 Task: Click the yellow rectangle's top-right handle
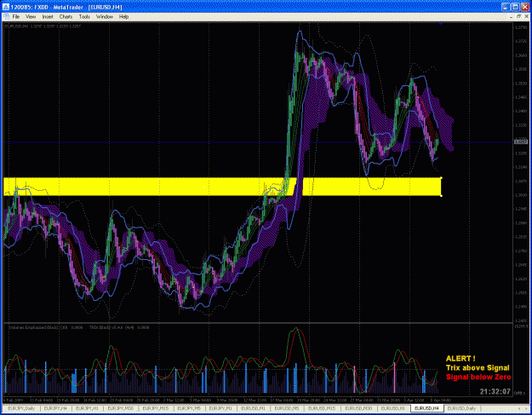(441, 177)
